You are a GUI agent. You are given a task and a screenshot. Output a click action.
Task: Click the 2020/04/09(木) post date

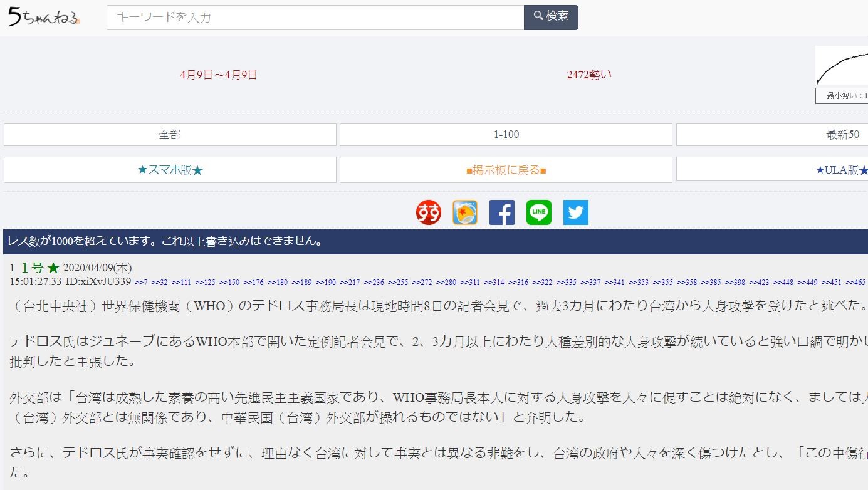(97, 268)
